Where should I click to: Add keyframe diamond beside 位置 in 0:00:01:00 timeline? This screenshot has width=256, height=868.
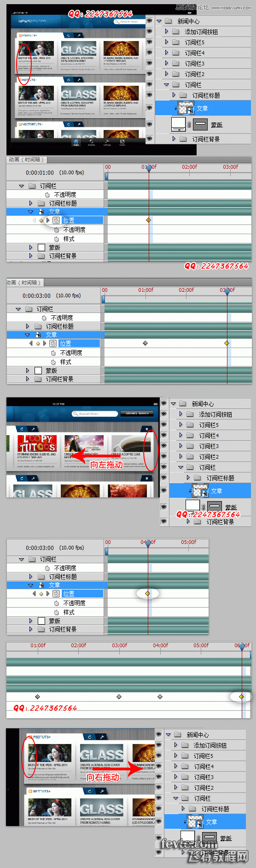coord(41,220)
